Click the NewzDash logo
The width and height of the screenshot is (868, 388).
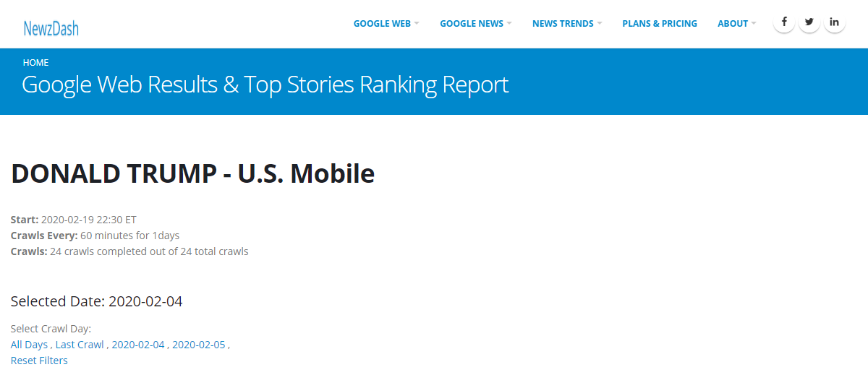51,28
